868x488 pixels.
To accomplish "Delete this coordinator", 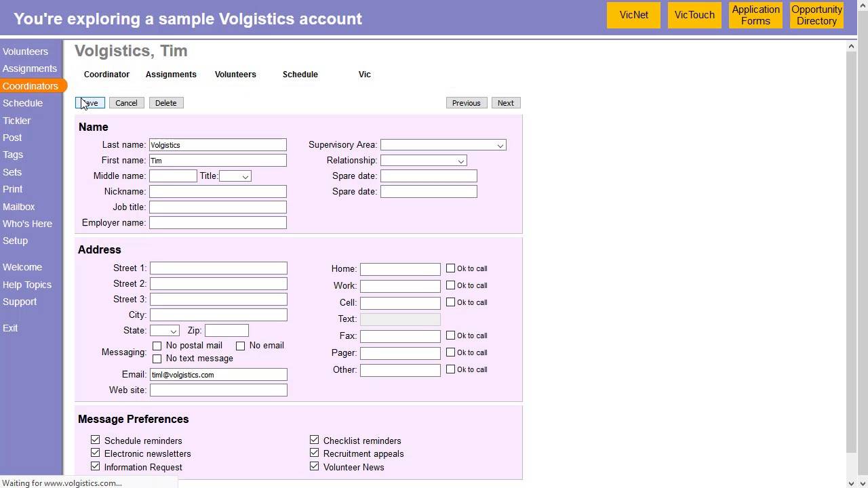I will (x=165, y=102).
